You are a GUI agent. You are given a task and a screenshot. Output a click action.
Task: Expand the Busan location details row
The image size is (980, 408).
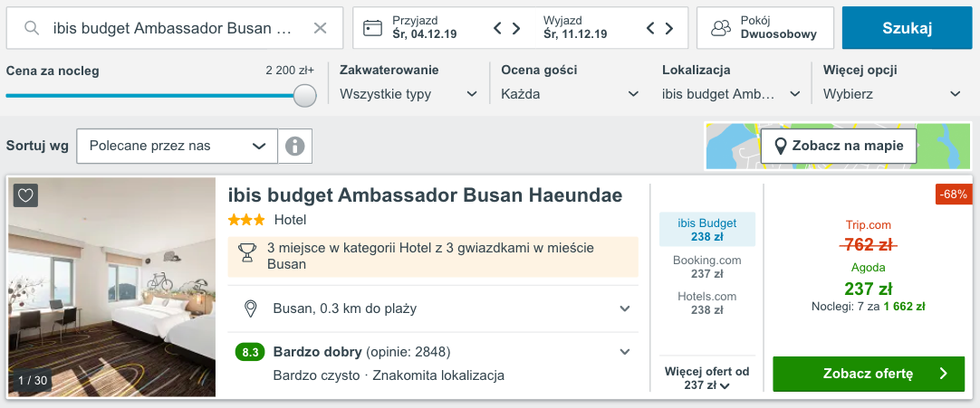pos(624,309)
